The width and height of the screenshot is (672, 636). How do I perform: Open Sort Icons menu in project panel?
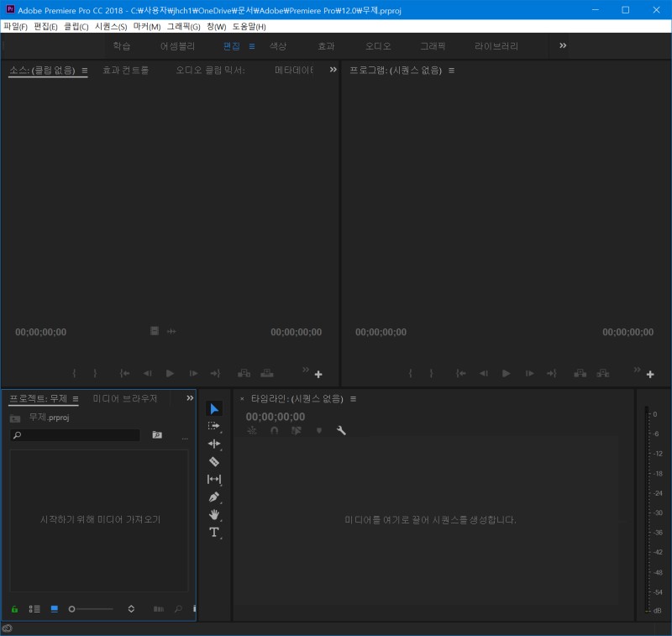point(131,609)
